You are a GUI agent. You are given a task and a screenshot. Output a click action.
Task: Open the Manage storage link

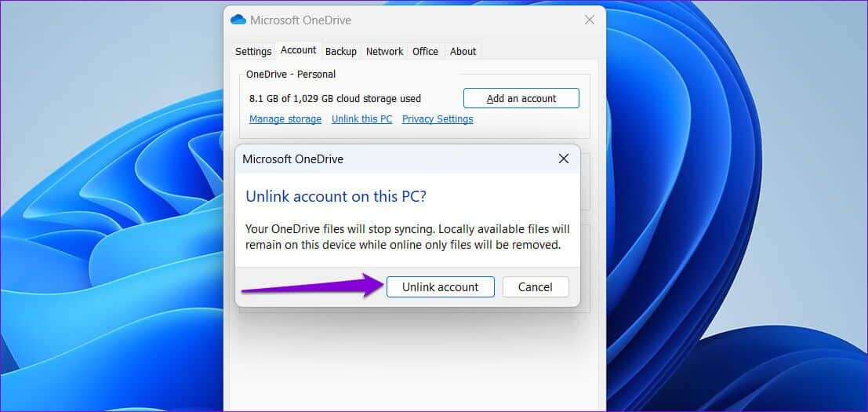click(x=285, y=119)
